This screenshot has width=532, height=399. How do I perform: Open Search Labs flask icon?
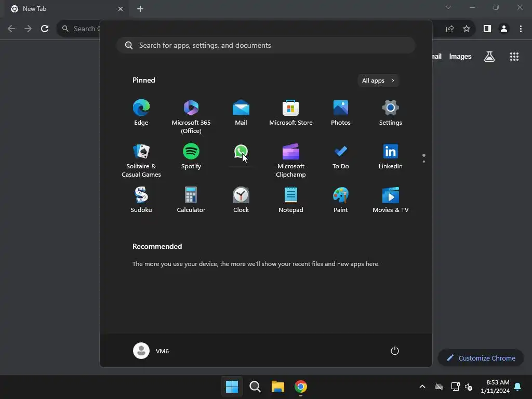click(x=489, y=57)
